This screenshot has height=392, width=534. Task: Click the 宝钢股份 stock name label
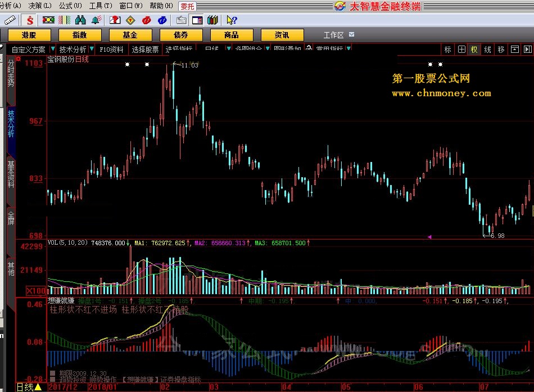(61, 59)
